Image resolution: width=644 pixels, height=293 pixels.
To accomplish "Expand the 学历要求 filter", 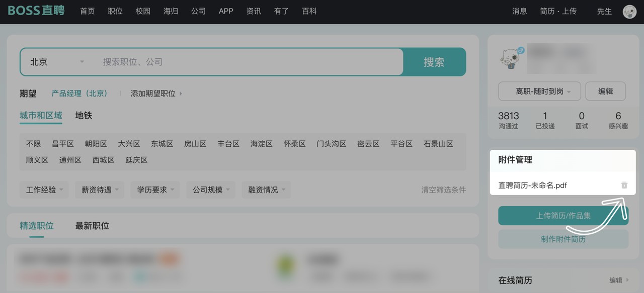I will coord(155,189).
